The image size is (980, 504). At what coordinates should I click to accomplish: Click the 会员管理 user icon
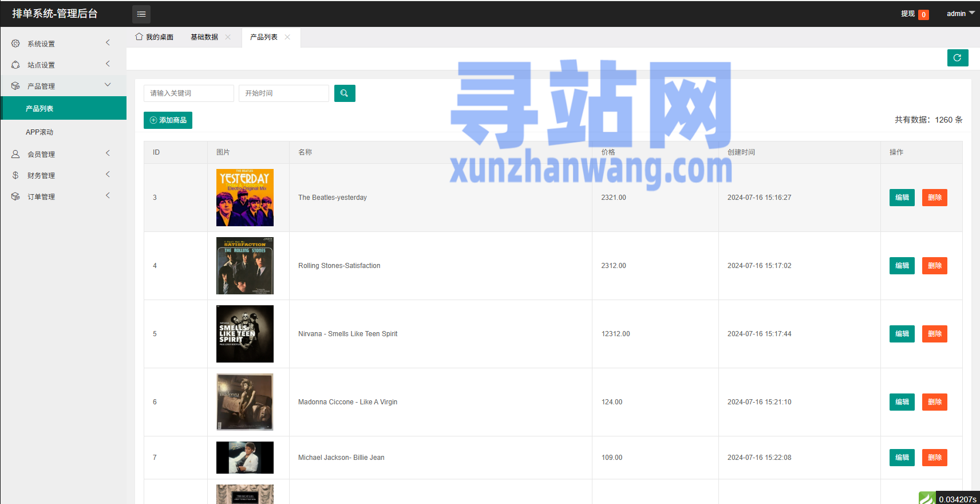click(15, 154)
